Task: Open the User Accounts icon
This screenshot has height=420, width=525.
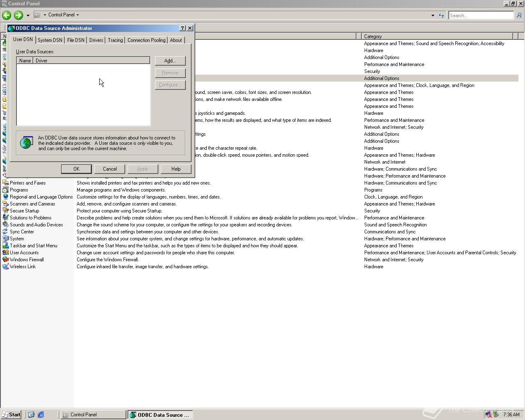Action: 5,253
